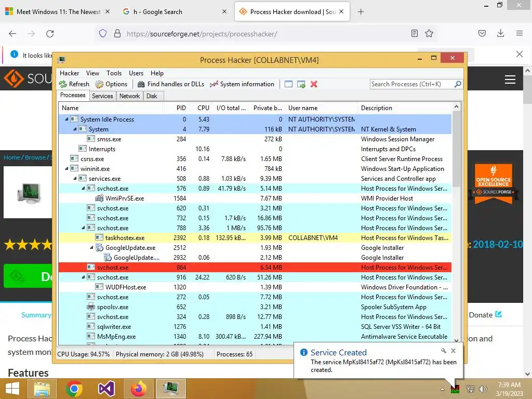
Task: Click wrench icon in Service Created notification
Action: 444,351
